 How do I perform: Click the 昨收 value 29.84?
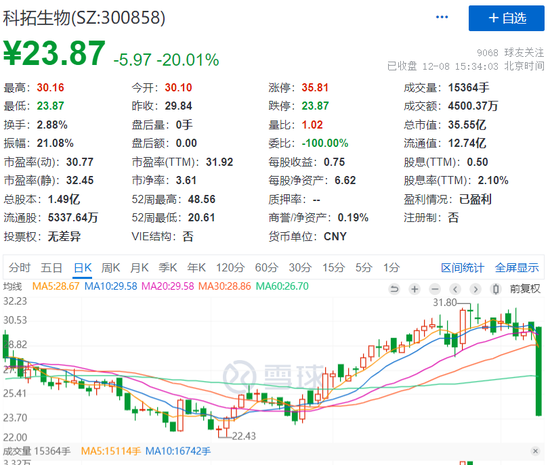tap(178, 106)
